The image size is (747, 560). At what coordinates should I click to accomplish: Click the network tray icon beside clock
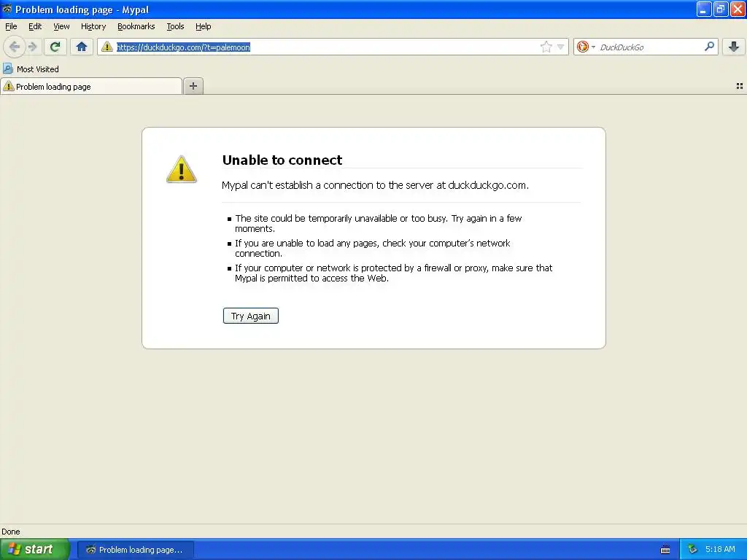[693, 550]
